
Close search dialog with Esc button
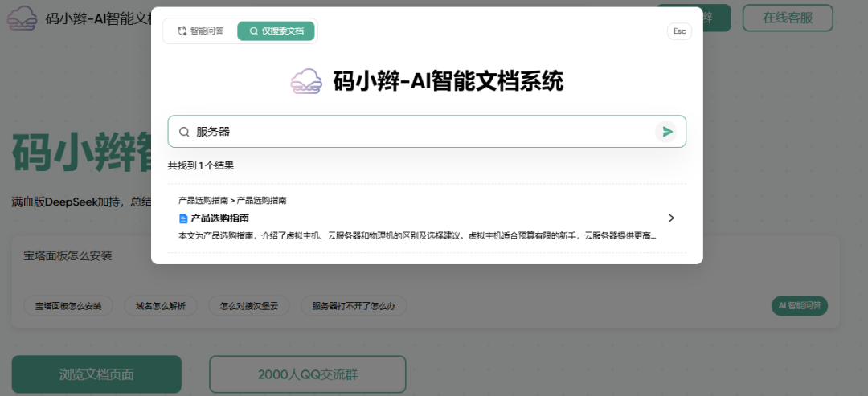[679, 31]
